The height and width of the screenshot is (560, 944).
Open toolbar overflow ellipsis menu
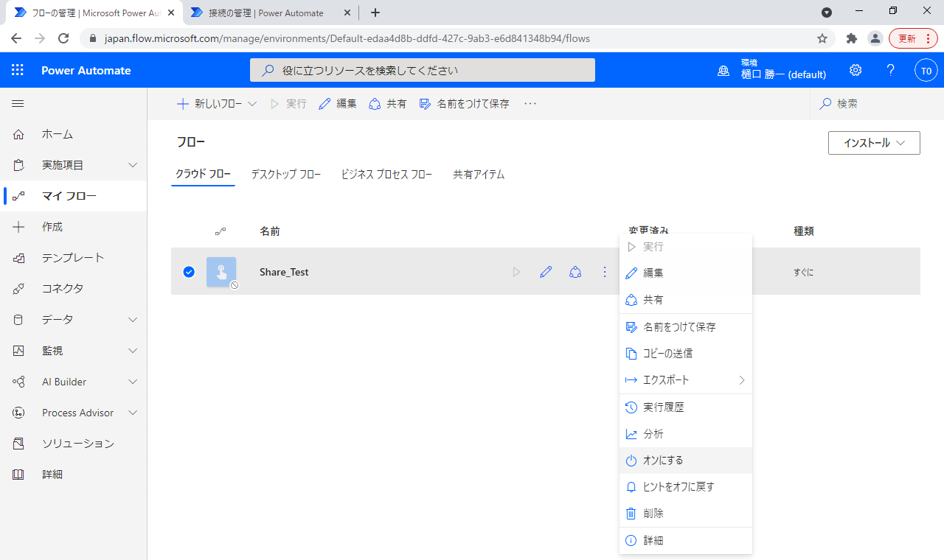tap(530, 104)
